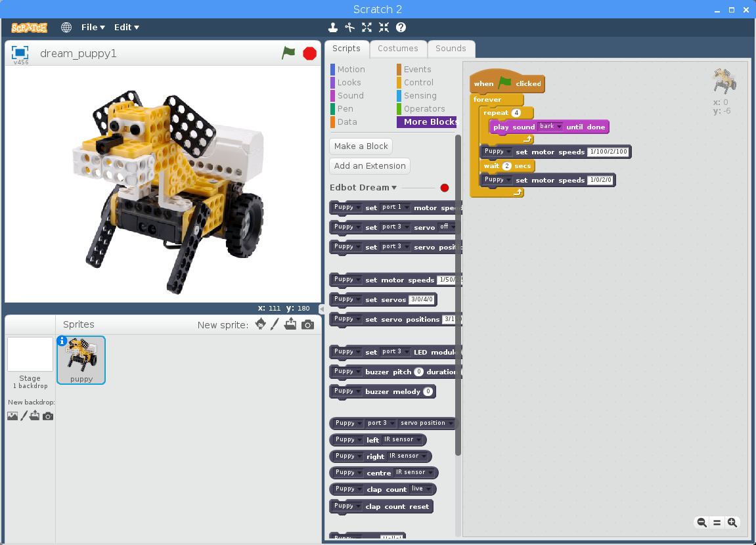Select the Delete scissors tool
This screenshot has width=756, height=545.
coord(350,28)
